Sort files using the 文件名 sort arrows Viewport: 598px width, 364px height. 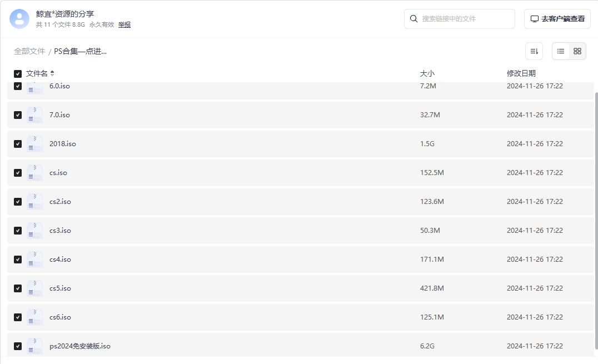(x=52, y=73)
